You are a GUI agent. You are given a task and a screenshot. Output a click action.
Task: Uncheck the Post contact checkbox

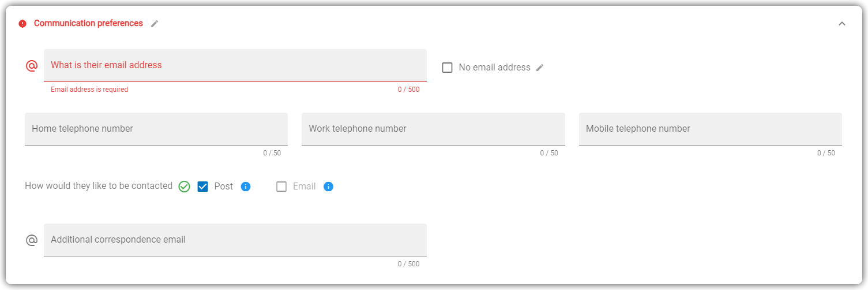click(202, 187)
